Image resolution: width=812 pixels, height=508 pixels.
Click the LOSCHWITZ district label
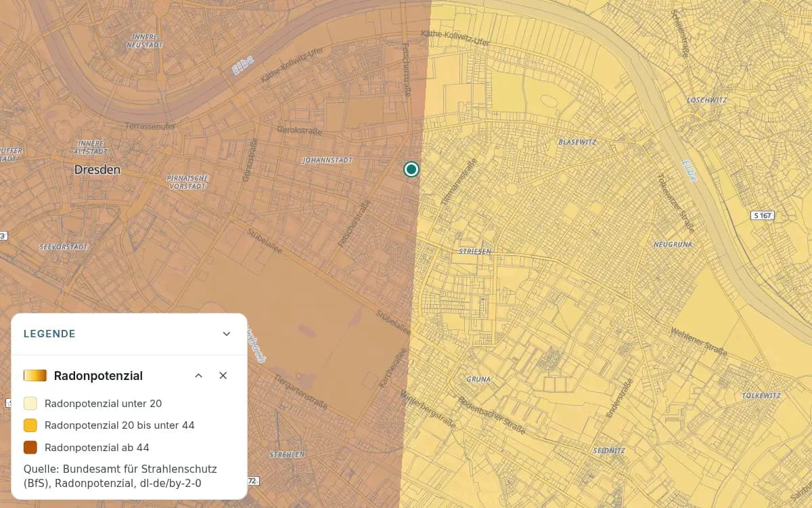tap(707, 100)
